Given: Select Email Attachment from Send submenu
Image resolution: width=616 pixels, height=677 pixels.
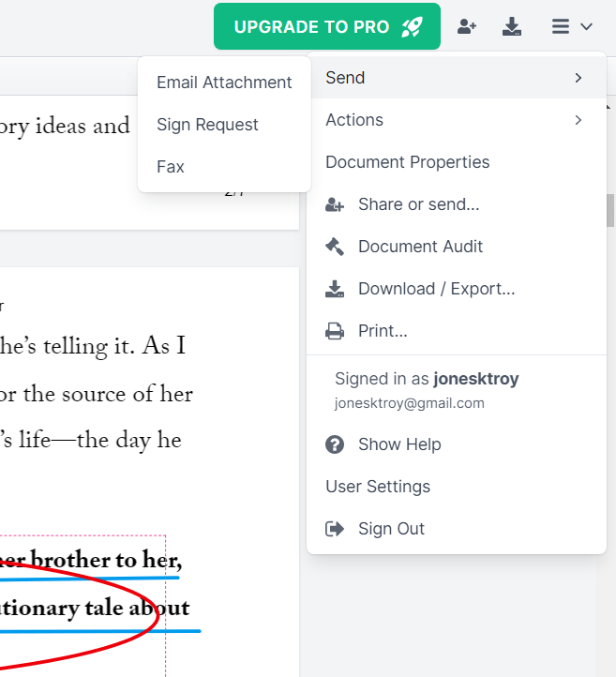Looking at the screenshot, I should click(224, 82).
